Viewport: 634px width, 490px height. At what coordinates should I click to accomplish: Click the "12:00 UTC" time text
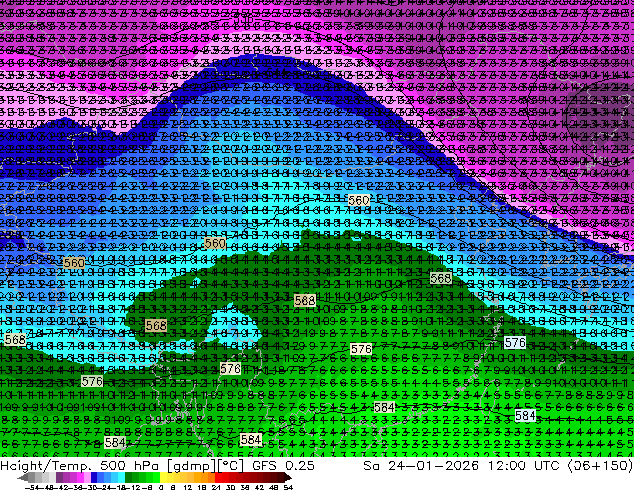526,466
